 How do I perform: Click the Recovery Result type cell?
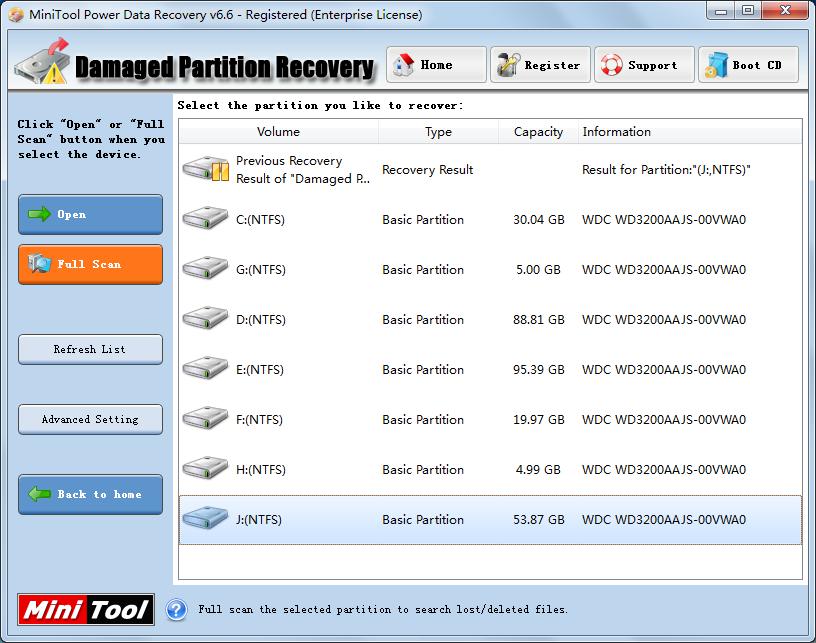click(x=428, y=170)
